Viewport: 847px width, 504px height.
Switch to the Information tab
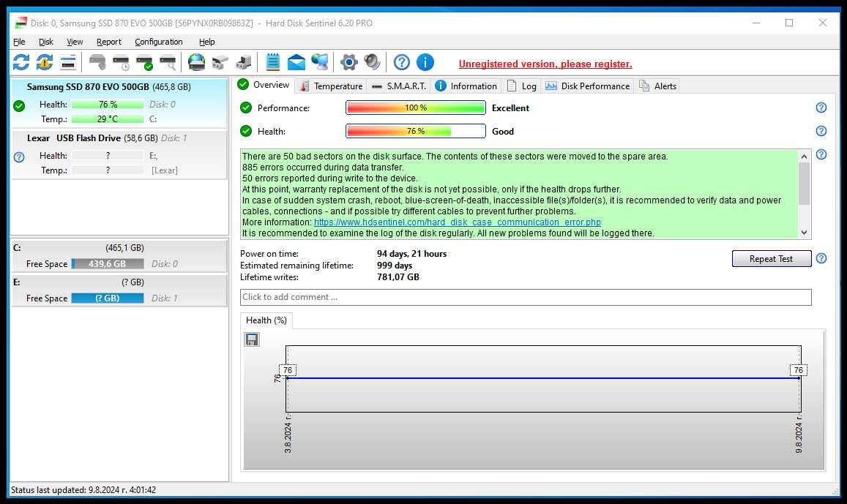click(x=466, y=86)
